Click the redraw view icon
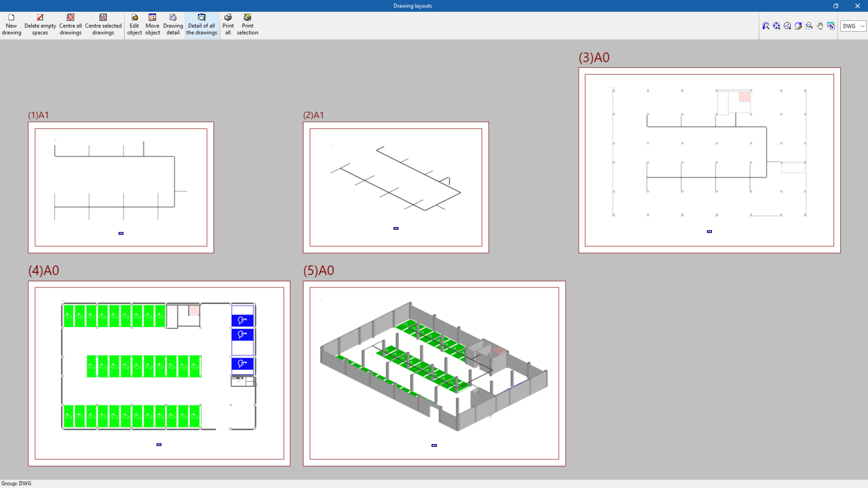 (798, 25)
